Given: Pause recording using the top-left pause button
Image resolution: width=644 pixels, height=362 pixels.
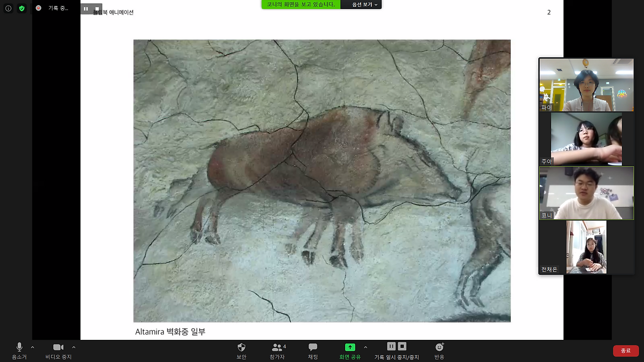Looking at the screenshot, I should [x=86, y=9].
